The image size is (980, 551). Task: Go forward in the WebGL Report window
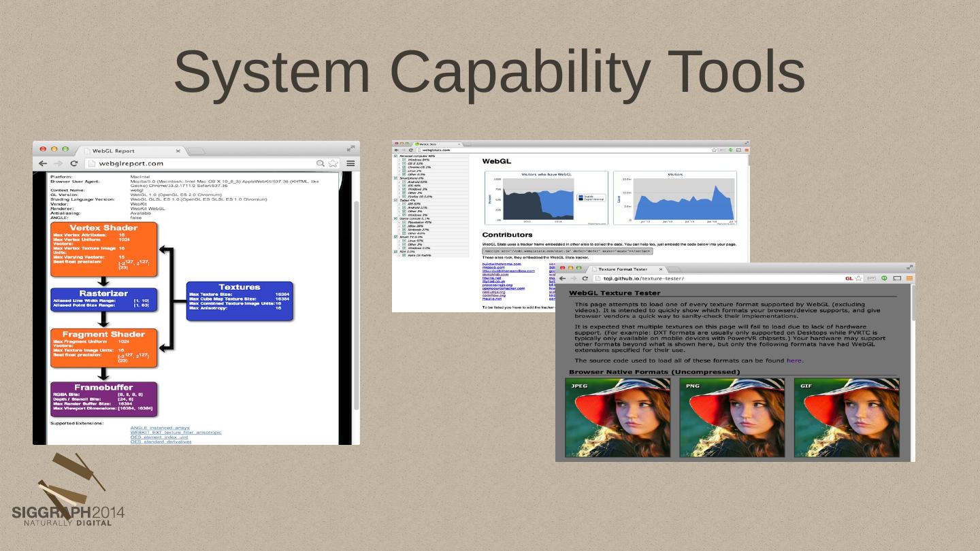[x=59, y=163]
